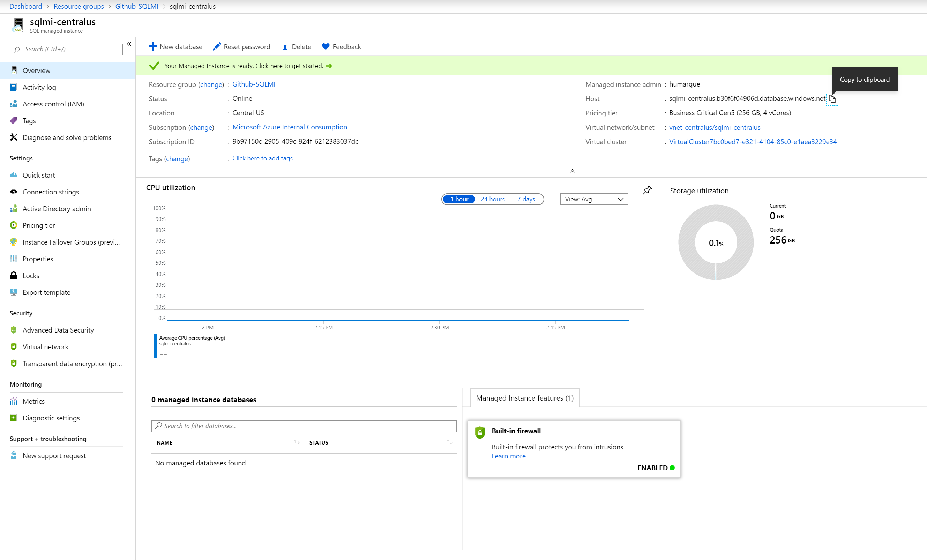Focus the filter databases search field
Image resolution: width=927 pixels, height=560 pixels.
click(x=304, y=426)
